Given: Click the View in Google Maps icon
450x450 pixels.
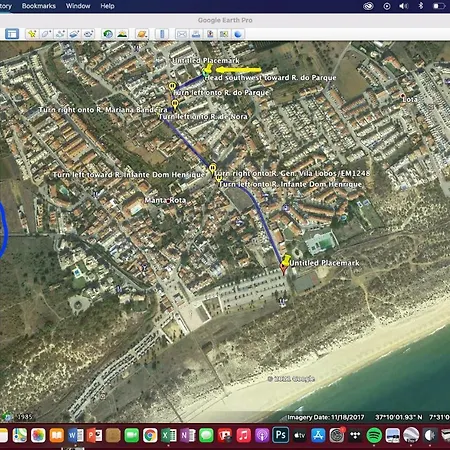Looking at the screenshot, I should [x=224, y=34].
